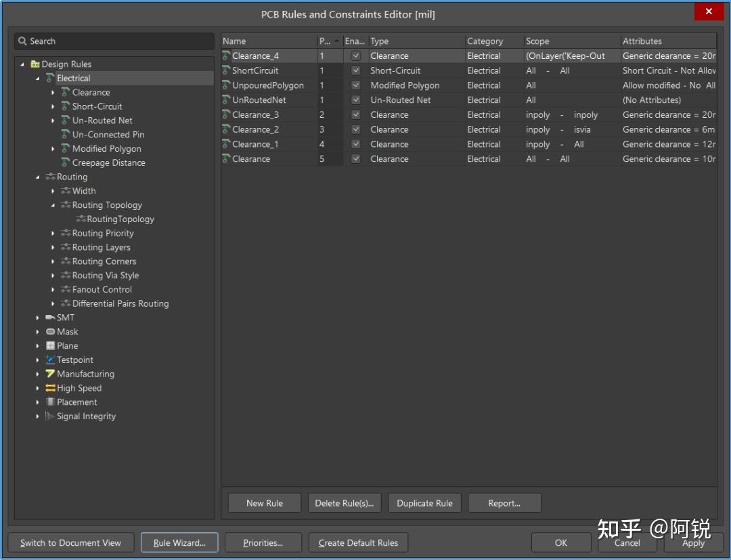This screenshot has width=731, height=560.
Task: Click the High Speed category icon
Action: pos(50,388)
